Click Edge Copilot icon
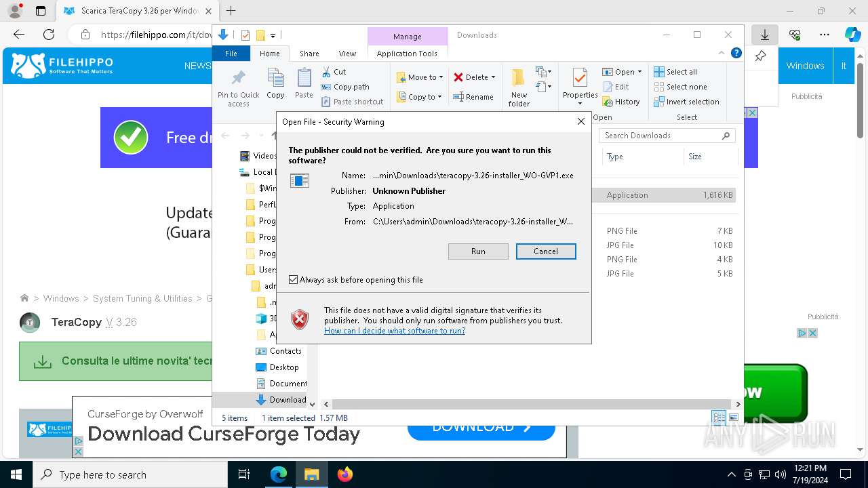Image resolution: width=868 pixels, height=488 pixels. [852, 35]
